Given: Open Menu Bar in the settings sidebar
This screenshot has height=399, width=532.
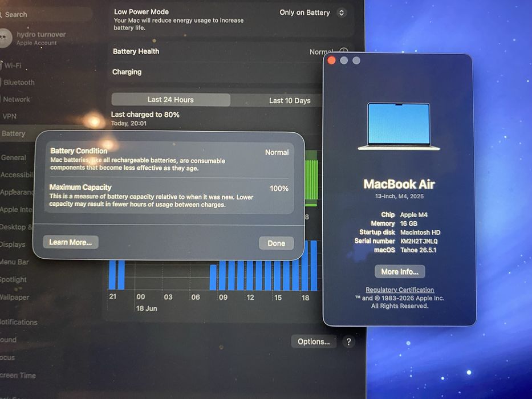Looking at the screenshot, I should tap(14, 262).
